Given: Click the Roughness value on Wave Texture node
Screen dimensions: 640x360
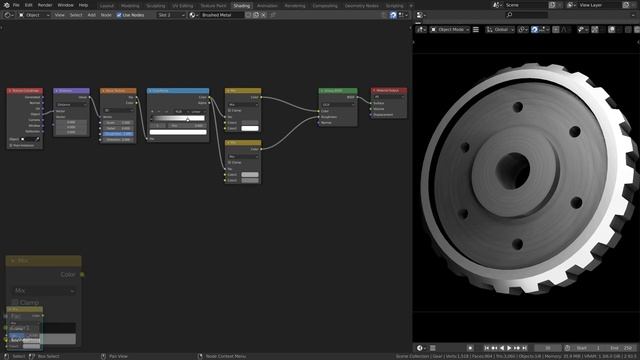Looking at the screenshot, I should point(118,134).
